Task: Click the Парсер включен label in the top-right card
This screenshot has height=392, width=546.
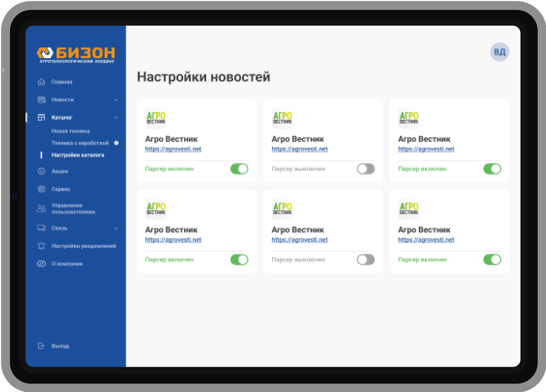Action: [x=422, y=169]
